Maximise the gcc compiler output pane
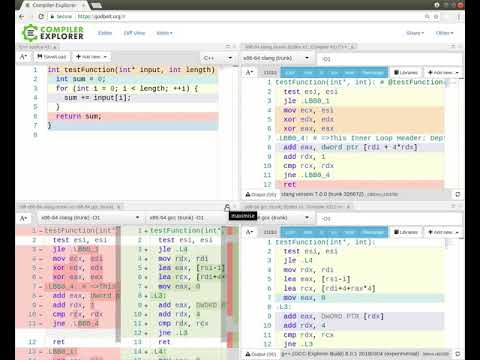 [x=453, y=207]
